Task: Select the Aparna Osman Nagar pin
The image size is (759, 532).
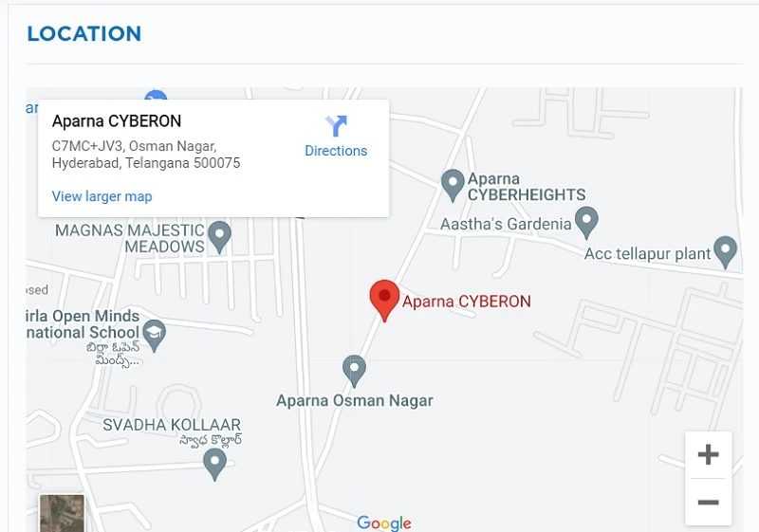Action: coord(354,371)
